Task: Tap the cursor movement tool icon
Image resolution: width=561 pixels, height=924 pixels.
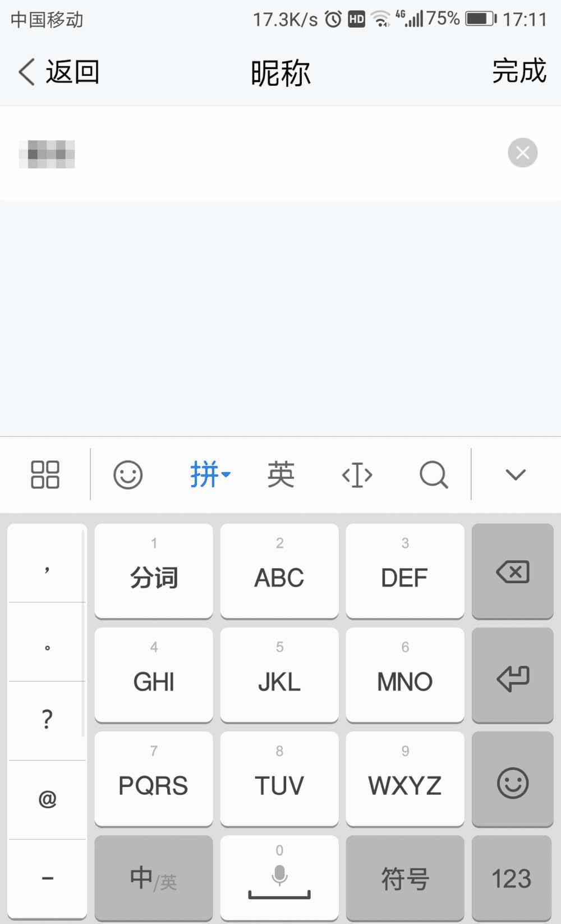Action: (x=357, y=475)
